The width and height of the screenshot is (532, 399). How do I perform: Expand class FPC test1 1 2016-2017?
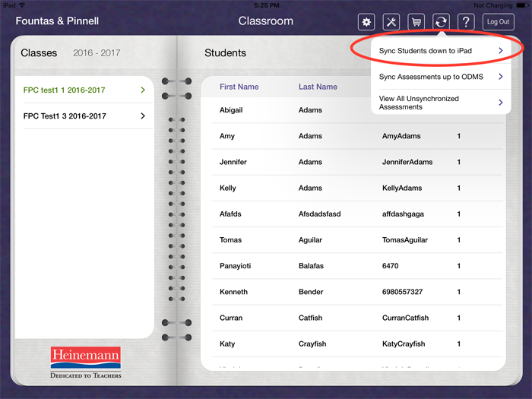coord(84,90)
